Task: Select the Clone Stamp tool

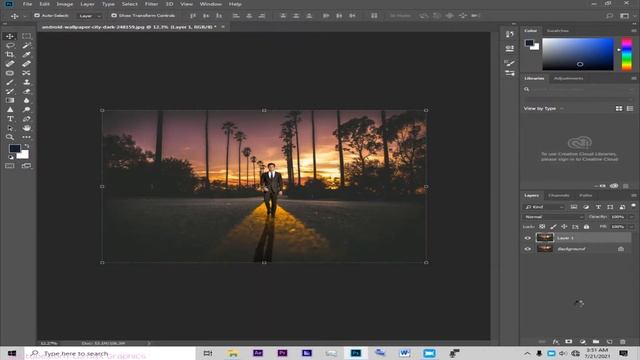Action: (x=27, y=82)
